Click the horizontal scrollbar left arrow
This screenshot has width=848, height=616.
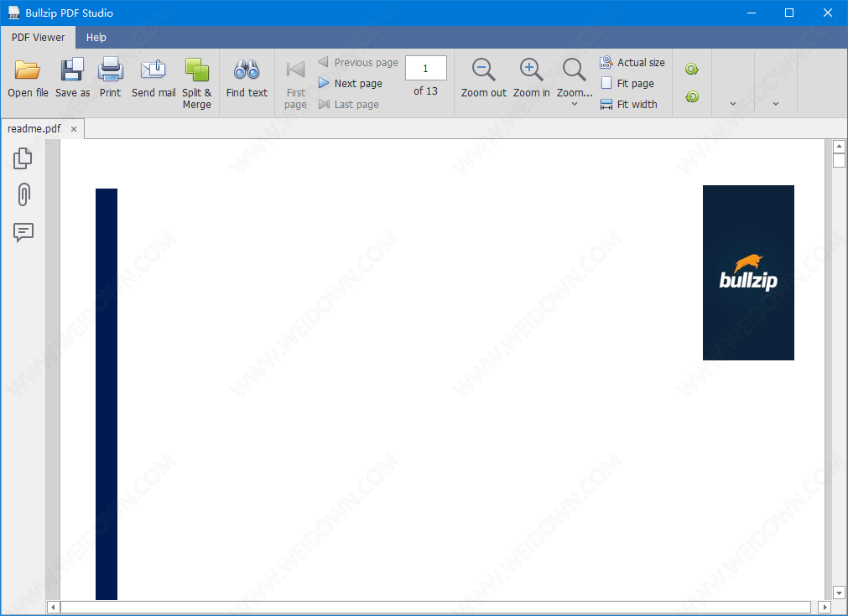53,608
